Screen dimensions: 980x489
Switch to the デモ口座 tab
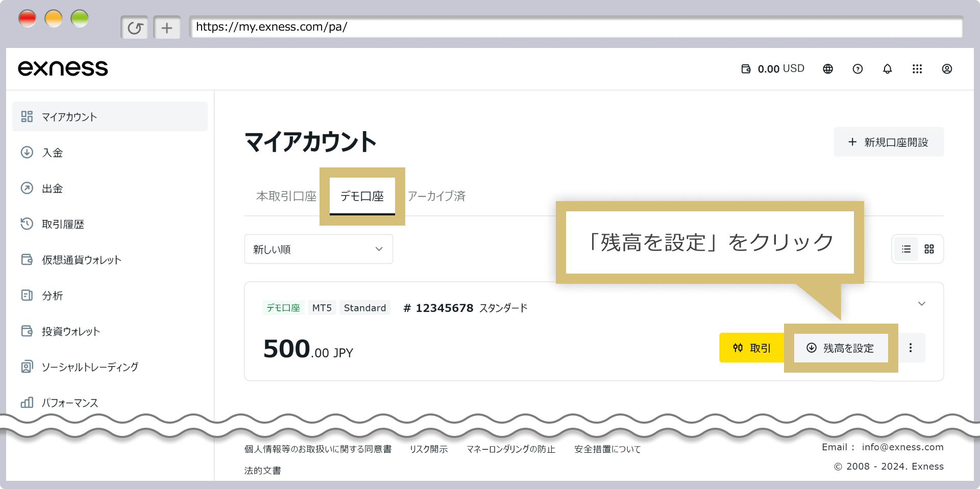click(362, 196)
